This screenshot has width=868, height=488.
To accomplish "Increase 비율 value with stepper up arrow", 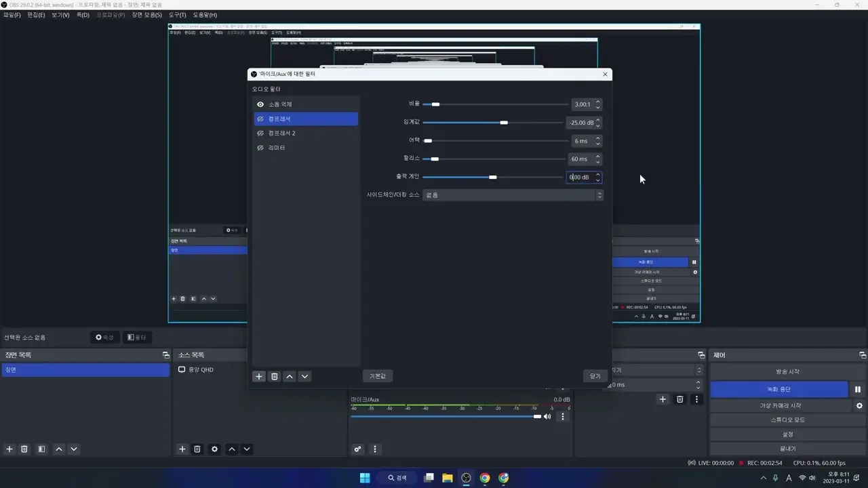I will click(x=597, y=102).
